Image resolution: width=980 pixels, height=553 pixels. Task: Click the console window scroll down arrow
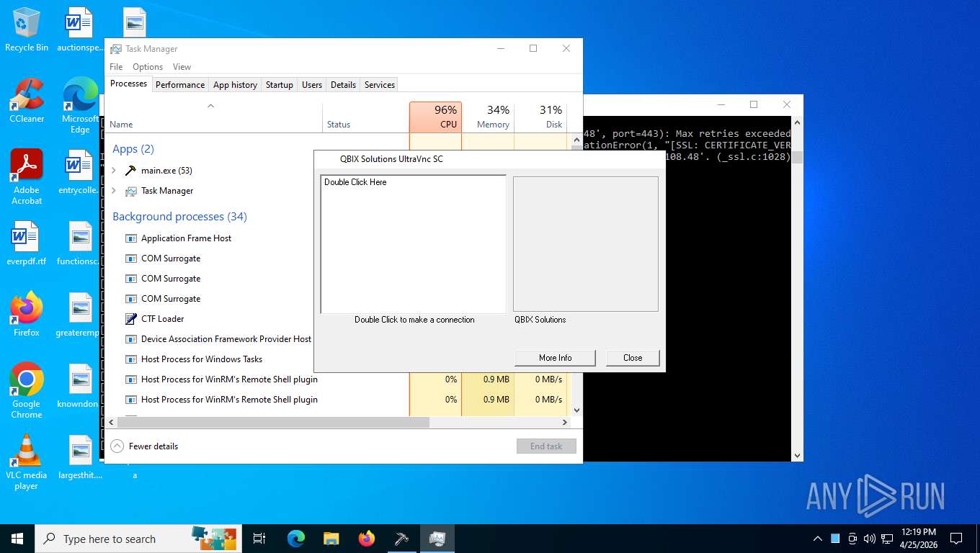pos(797,456)
